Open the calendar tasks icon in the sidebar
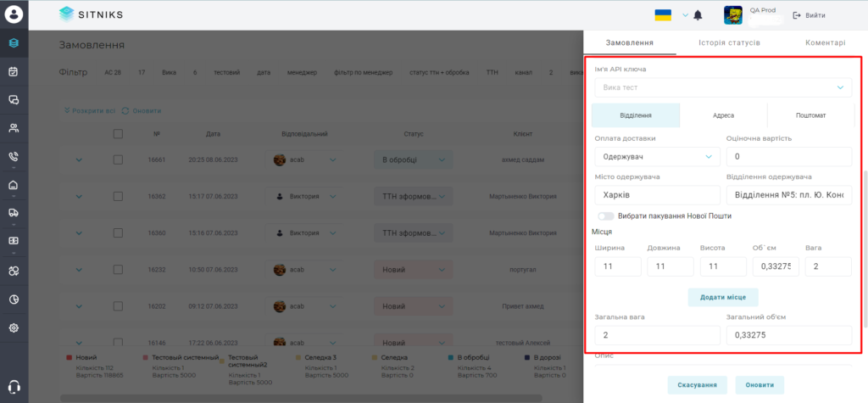Viewport: 868px width, 403px height. click(14, 71)
